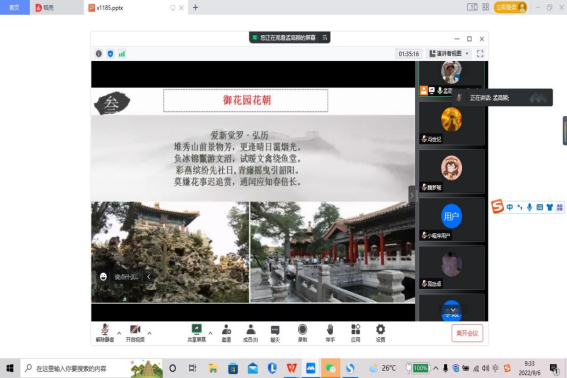Click the emoji icon in quick chat bar
The width and height of the screenshot is (567, 378).
tap(103, 277)
